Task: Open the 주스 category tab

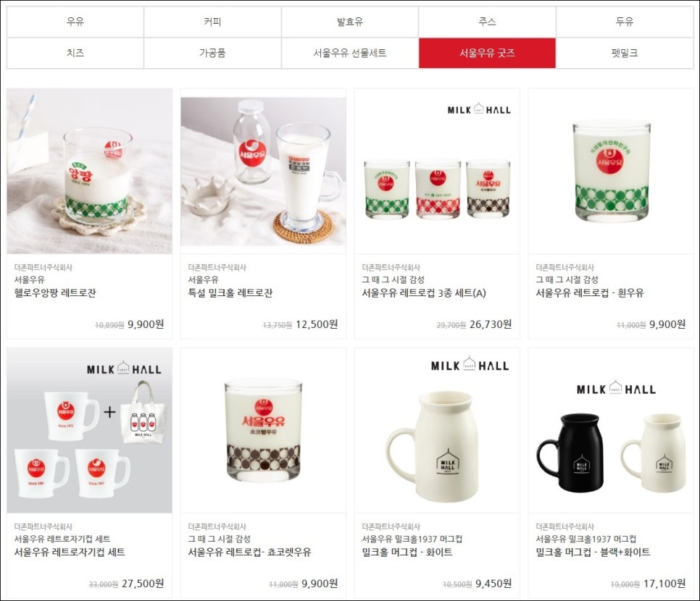Action: pos(487,22)
